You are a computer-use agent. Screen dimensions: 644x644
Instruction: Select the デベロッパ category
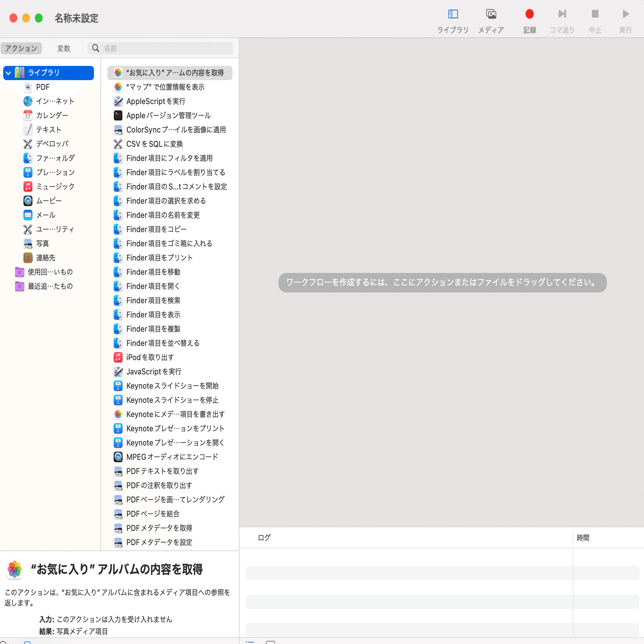click(46, 144)
